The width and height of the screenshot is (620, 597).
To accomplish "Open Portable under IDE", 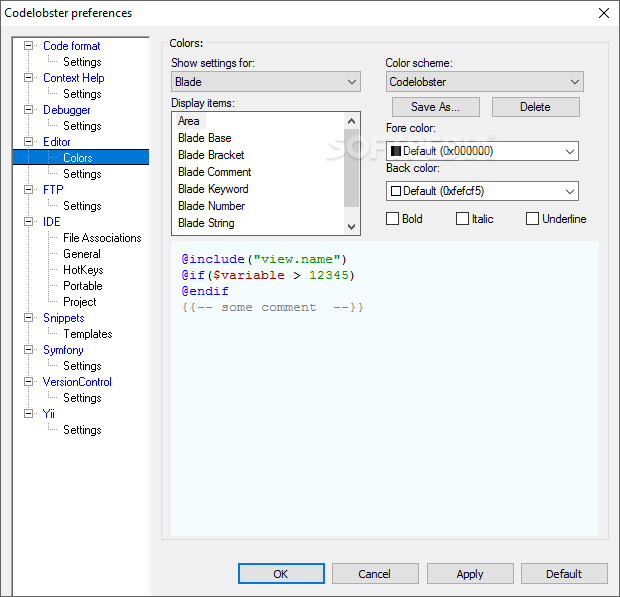I will point(83,286).
